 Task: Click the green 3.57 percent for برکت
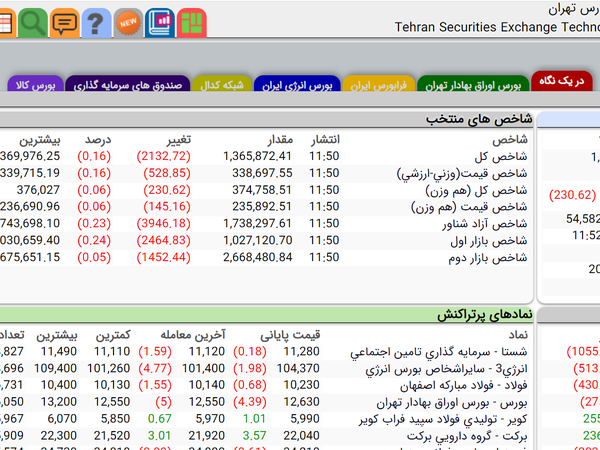point(254,435)
